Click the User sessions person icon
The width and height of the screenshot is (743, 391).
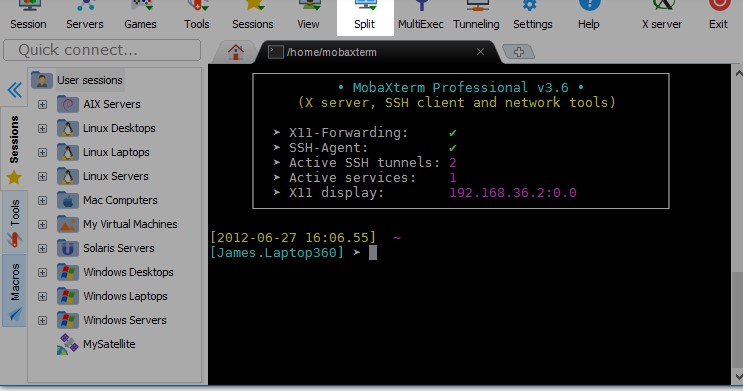[42, 80]
